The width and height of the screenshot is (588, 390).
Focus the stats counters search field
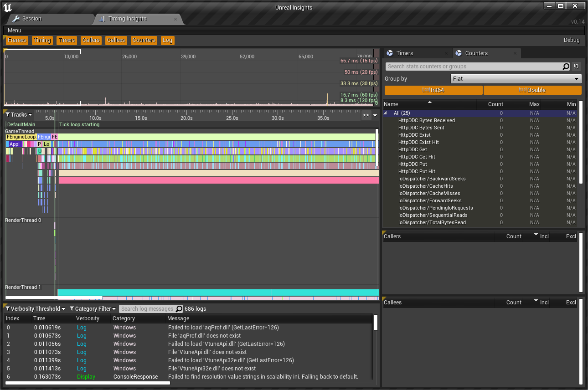coord(474,67)
